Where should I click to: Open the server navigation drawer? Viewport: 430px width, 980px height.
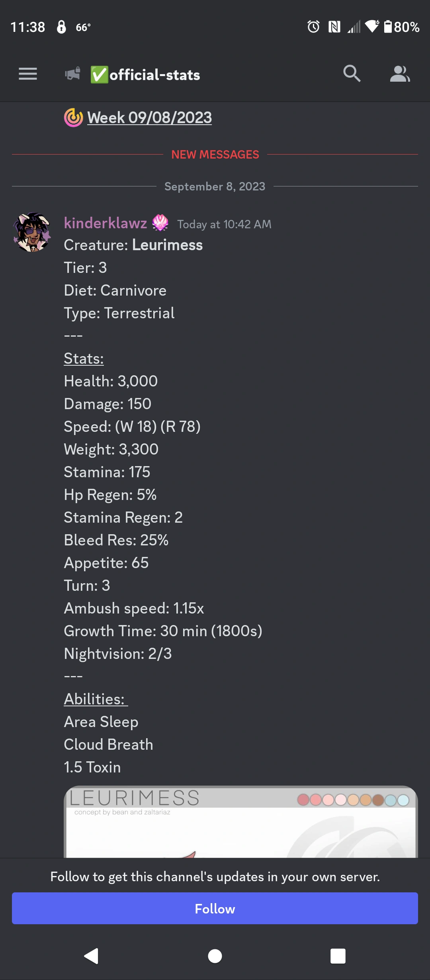27,74
